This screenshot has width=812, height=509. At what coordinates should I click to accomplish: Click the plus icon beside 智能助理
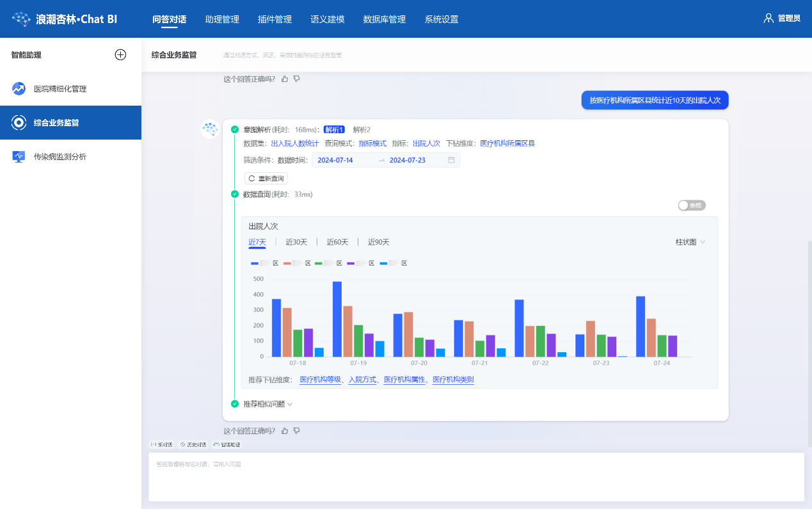click(x=120, y=55)
